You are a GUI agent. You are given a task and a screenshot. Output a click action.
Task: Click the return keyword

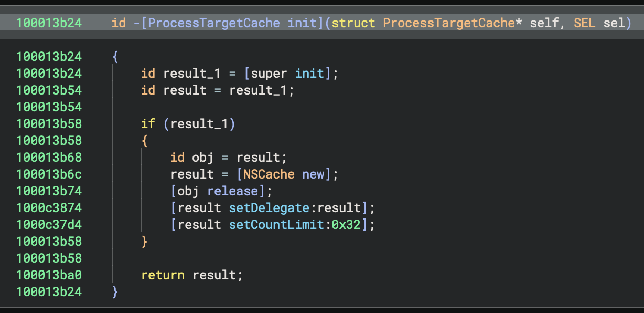click(x=163, y=275)
